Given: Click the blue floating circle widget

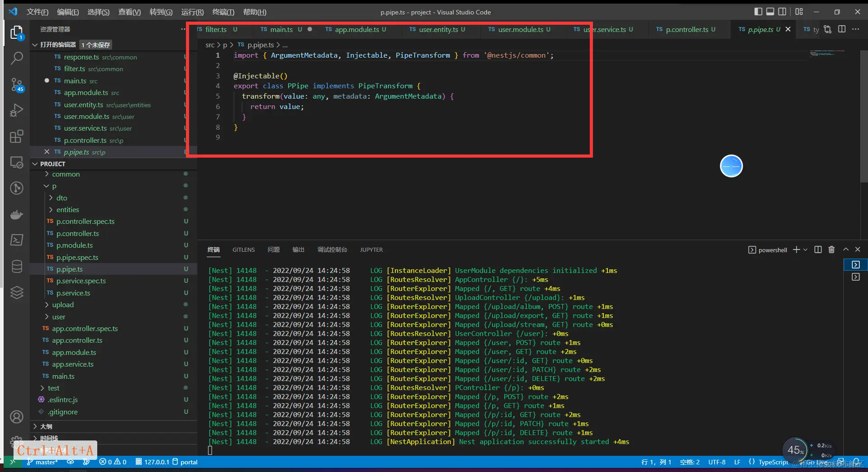Looking at the screenshot, I should (731, 166).
